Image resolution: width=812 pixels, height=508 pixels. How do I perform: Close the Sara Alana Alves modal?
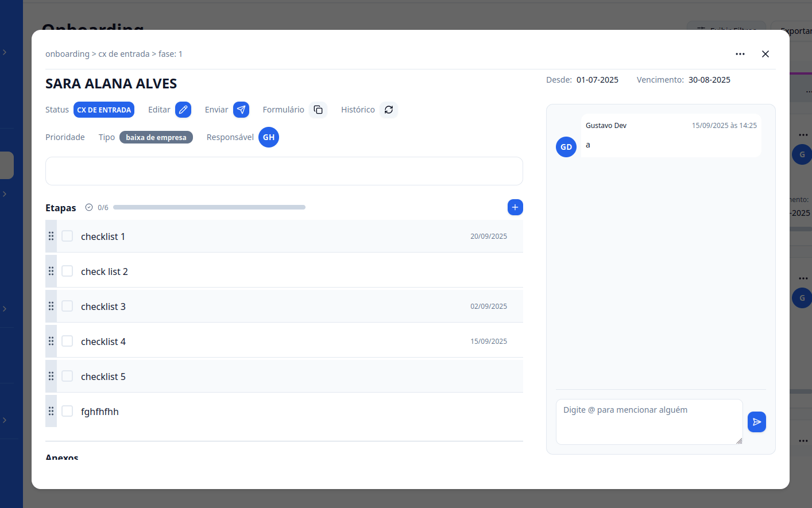[x=765, y=54]
